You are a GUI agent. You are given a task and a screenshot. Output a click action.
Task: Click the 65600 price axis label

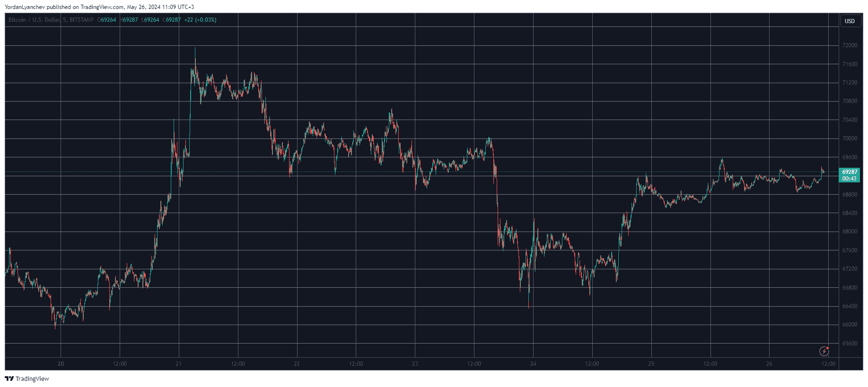[850, 344]
